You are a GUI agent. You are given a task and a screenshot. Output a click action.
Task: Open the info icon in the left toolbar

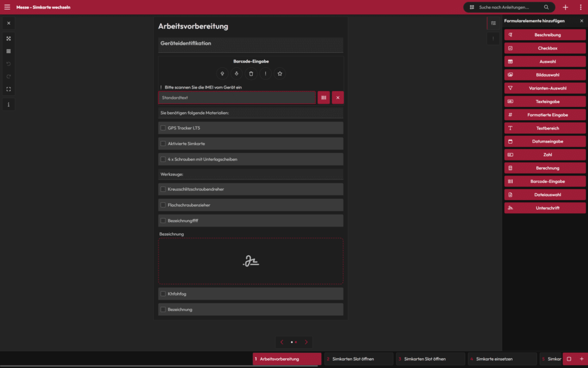(9, 105)
